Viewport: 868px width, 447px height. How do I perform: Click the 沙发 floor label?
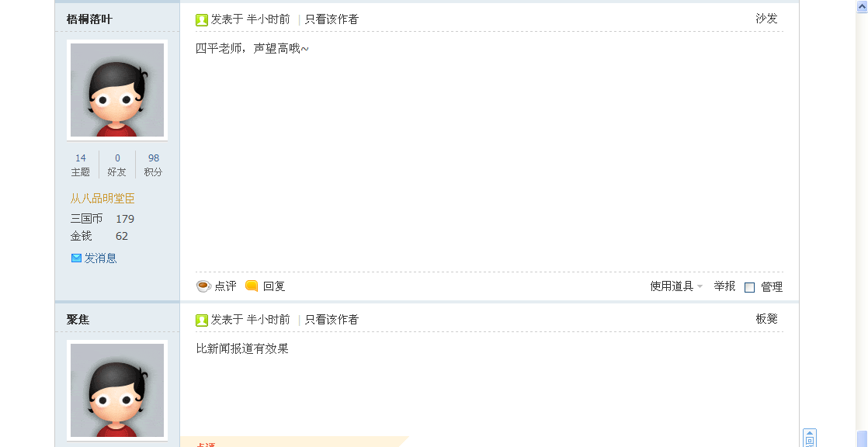tap(767, 19)
